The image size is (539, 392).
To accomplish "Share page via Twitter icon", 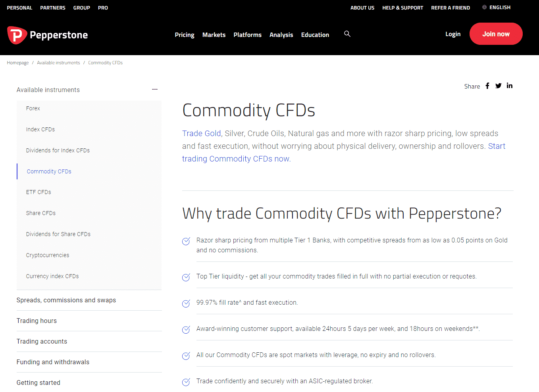I will (499, 86).
